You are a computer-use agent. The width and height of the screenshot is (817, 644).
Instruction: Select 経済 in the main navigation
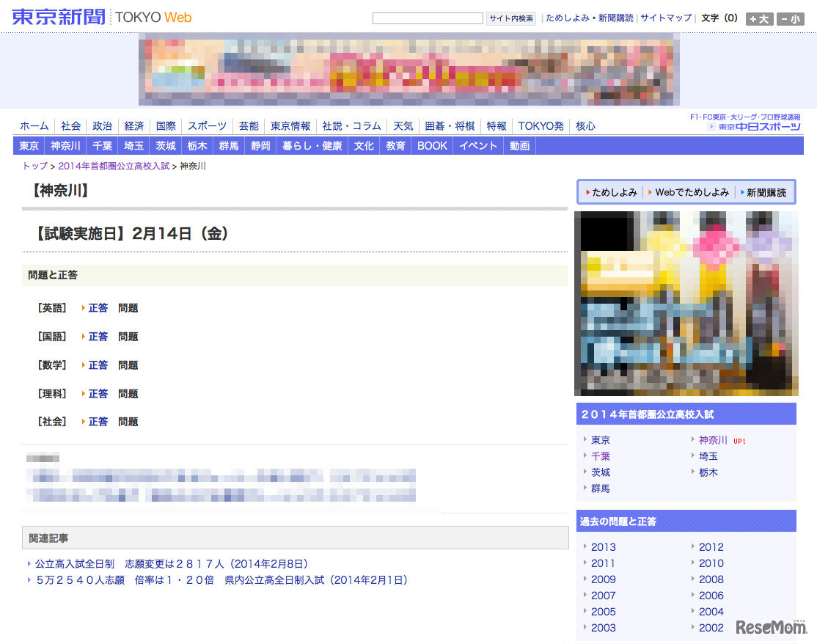click(x=134, y=125)
